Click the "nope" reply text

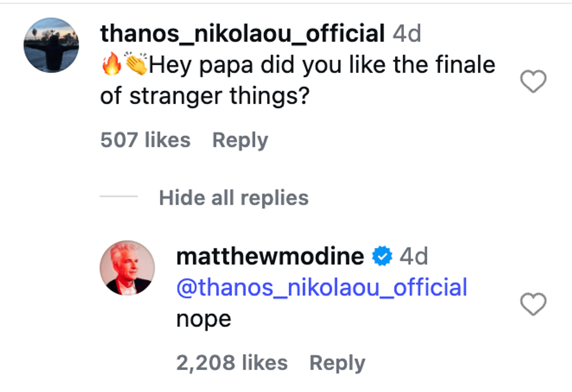204,319
